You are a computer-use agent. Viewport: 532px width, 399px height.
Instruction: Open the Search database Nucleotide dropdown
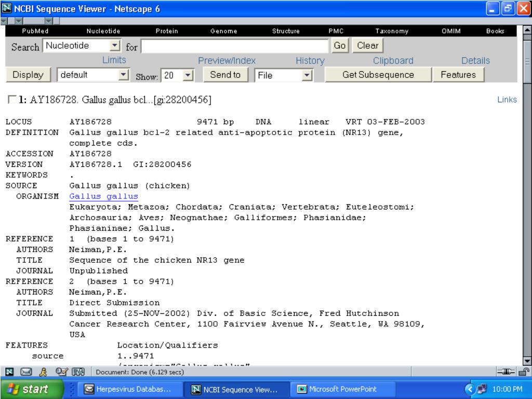pos(115,46)
